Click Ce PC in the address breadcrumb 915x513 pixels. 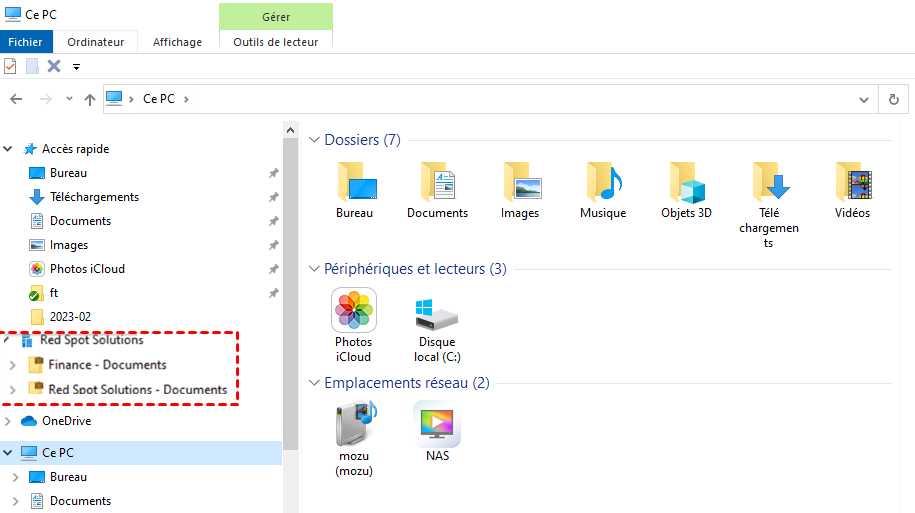pos(159,99)
